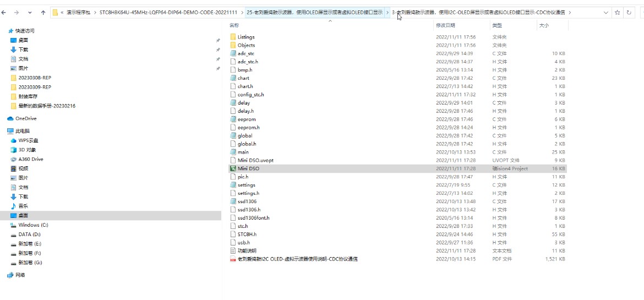Image resolution: width=644 pixels, height=300 pixels.
Task: Sort by 大小 column header
Action: pos(544,25)
